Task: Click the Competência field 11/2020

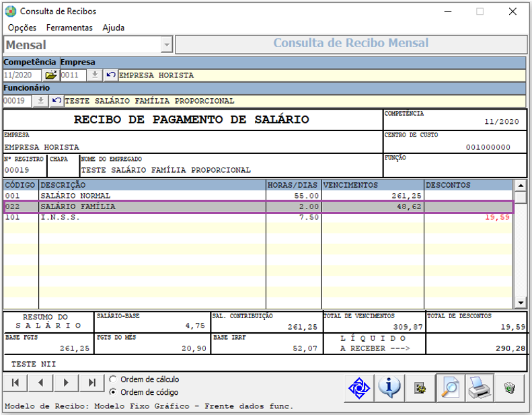Action: 22,75
